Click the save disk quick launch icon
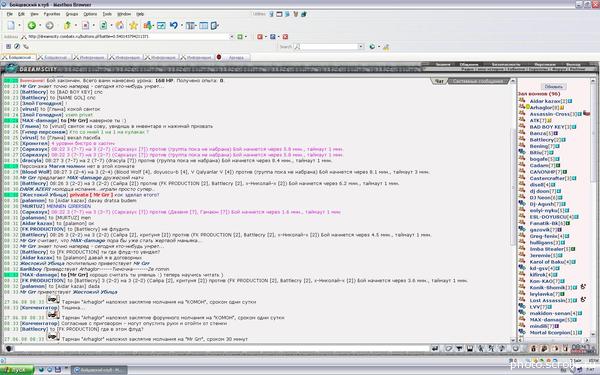Screen dimensions: 600x375 [x=58, y=370]
